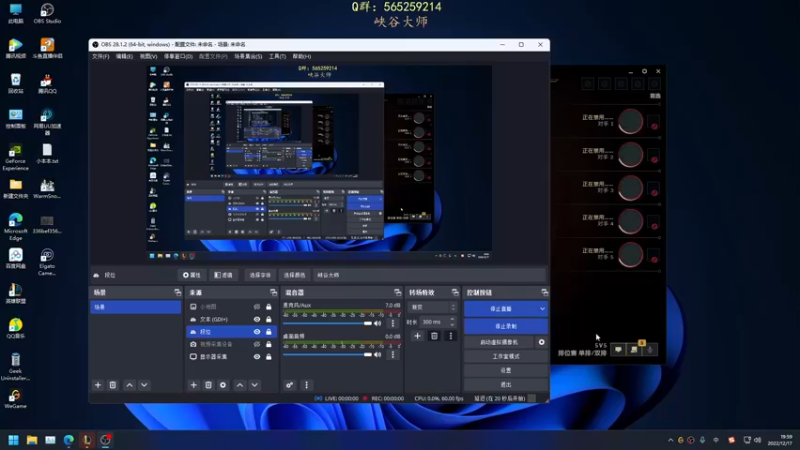Viewport: 800px width, 450px height.
Task: Open source properties gear icon in 来源 panel footer
Action: 223,385
